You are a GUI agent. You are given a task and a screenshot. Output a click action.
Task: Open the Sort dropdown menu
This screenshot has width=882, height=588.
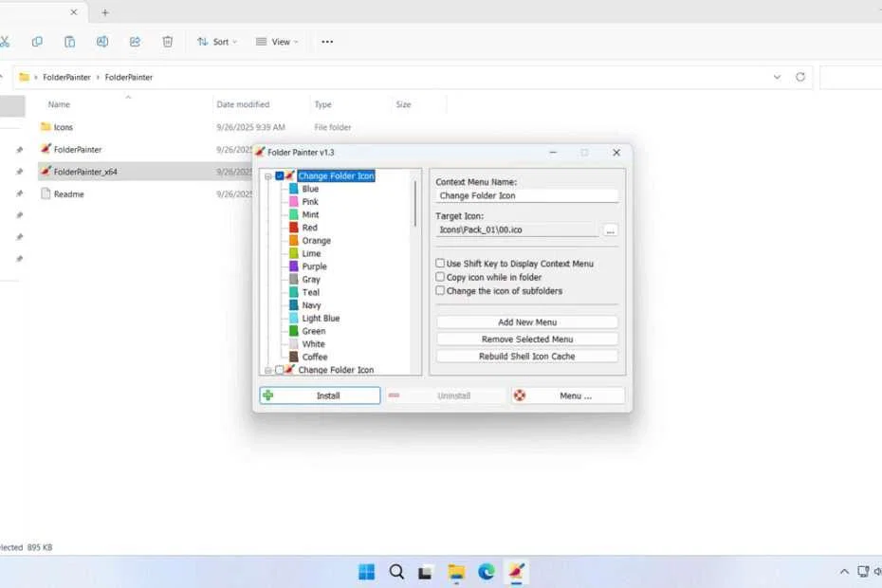217,42
